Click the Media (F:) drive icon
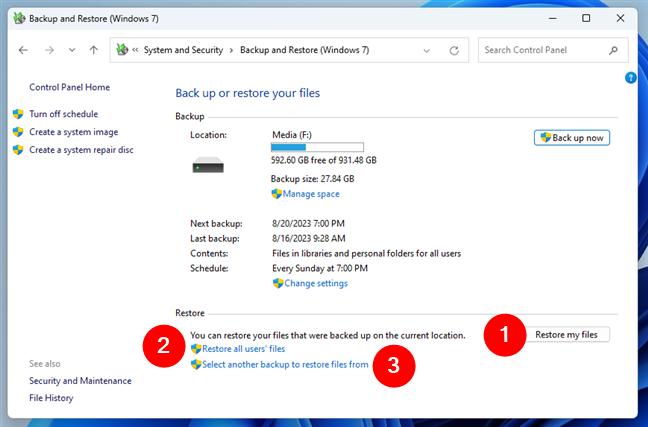This screenshot has height=427, width=648. [x=208, y=165]
